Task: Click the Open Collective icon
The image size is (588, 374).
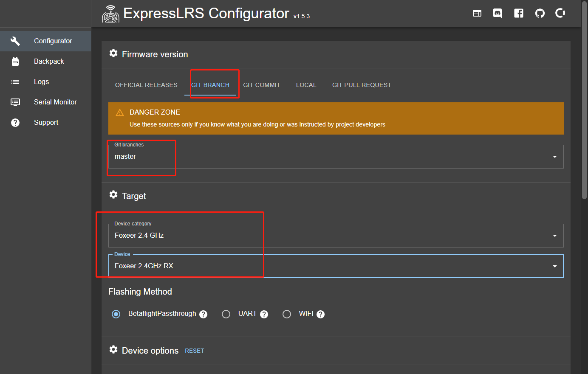Action: [560, 14]
